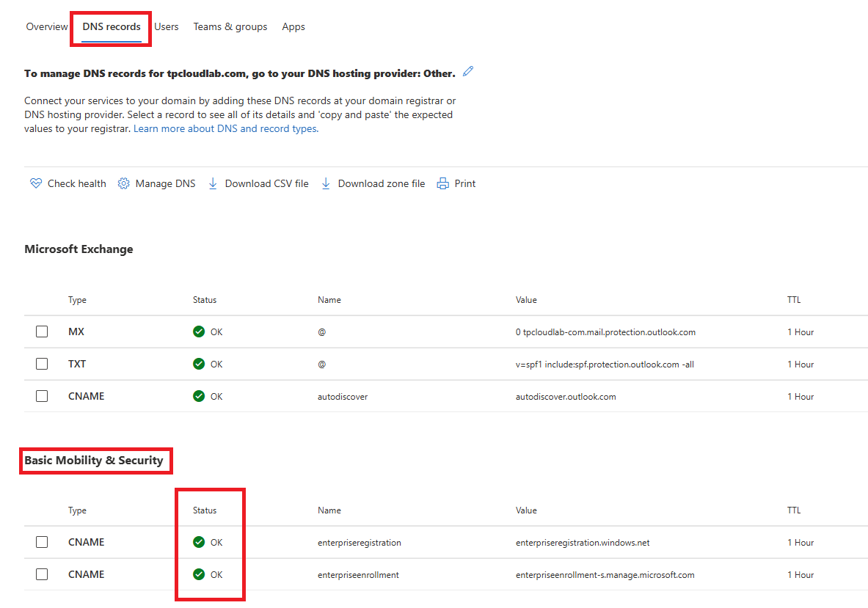
Task: Click the Download CSV file icon
Action: coord(213,183)
